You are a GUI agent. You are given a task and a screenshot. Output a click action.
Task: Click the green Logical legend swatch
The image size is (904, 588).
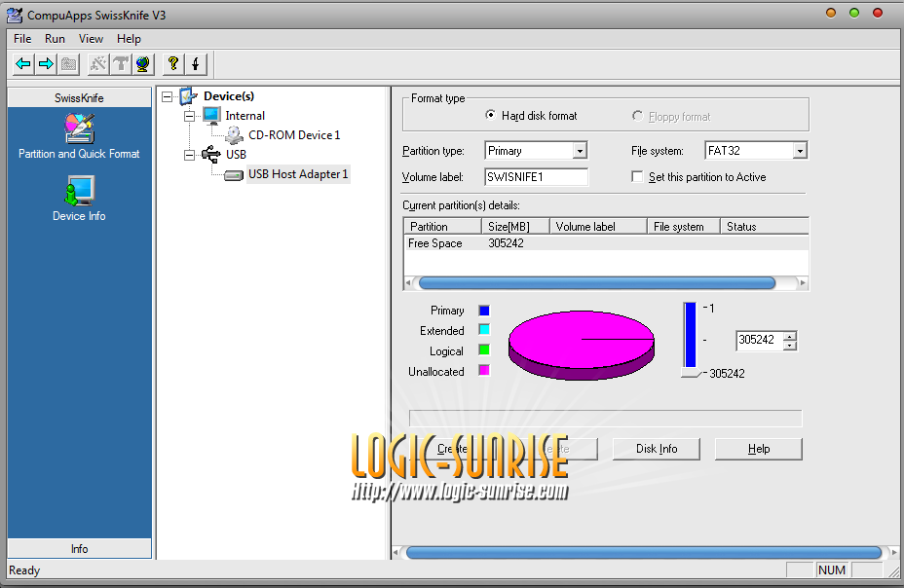[484, 349]
